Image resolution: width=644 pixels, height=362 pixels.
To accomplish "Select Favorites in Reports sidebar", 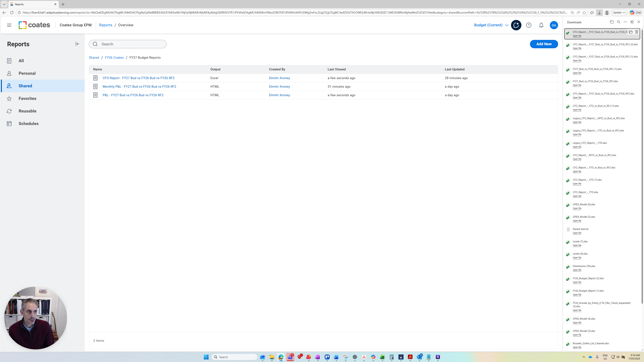I will pyautogui.click(x=27, y=98).
